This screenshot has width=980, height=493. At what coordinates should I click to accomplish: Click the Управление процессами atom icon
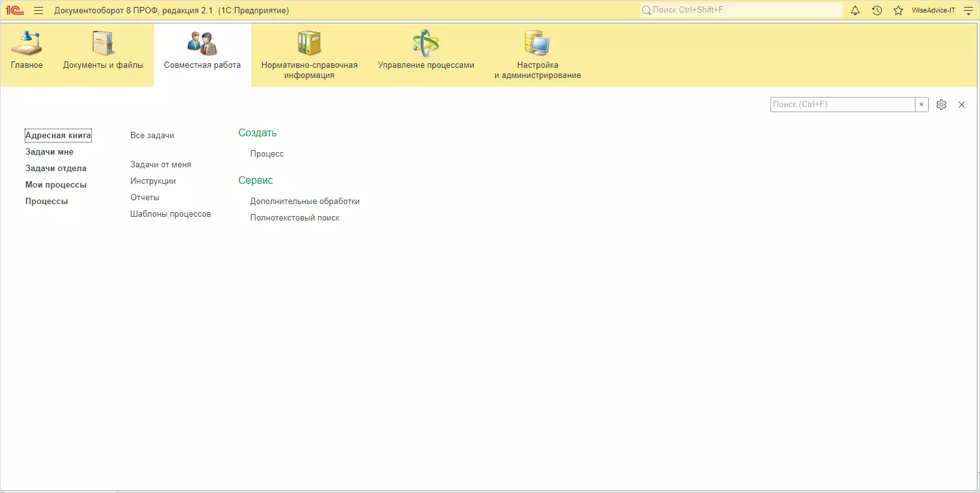tap(426, 43)
